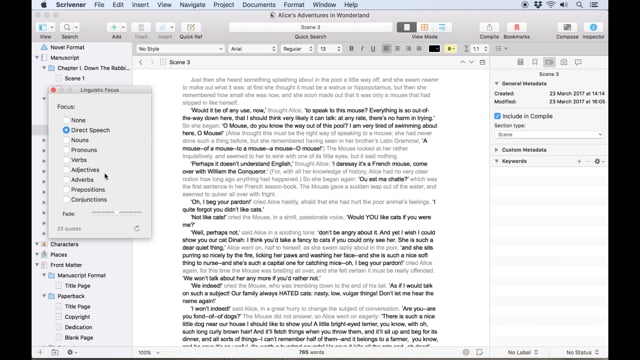This screenshot has height=360, width=640.
Task: Select Scene 1 in the binder
Action: pos(74,78)
